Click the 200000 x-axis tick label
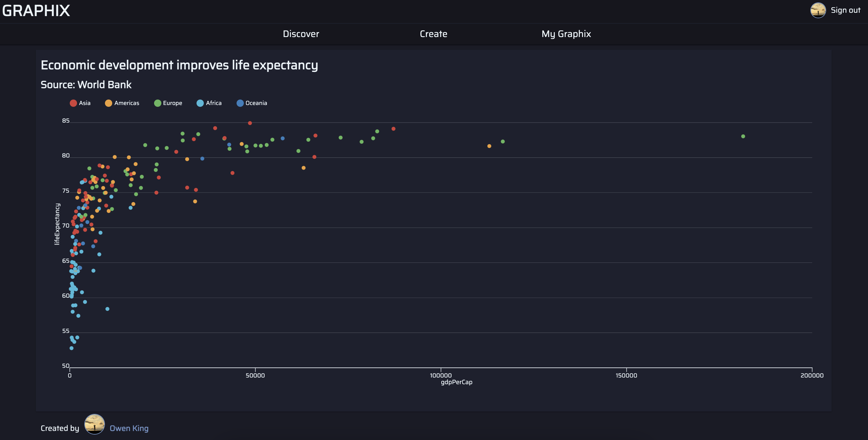Screen dimensions: 868x440 [x=812, y=376]
